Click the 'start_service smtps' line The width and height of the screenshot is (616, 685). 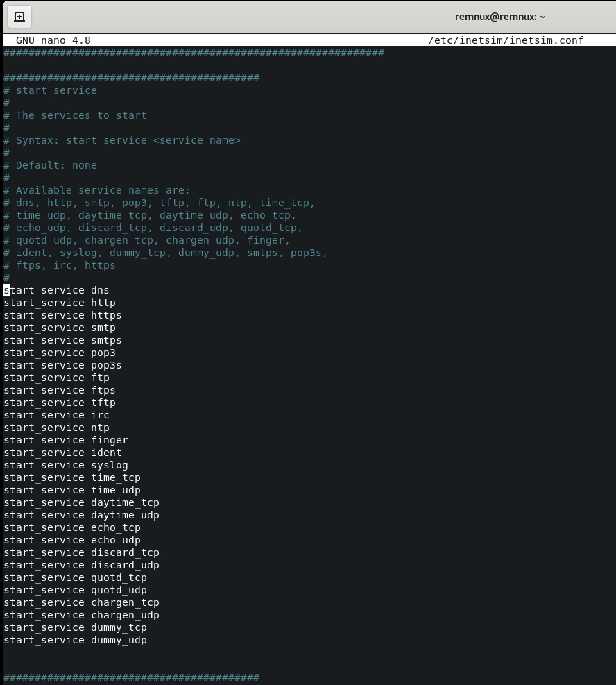tap(62, 340)
